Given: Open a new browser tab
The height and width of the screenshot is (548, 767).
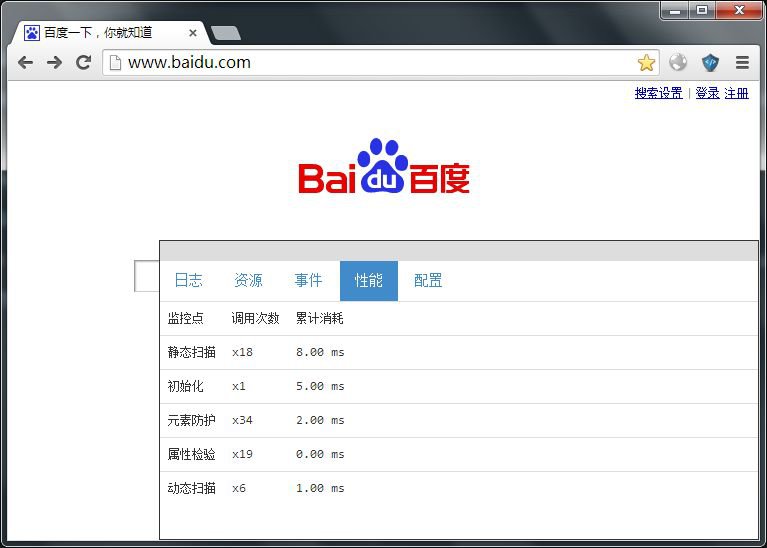Looking at the screenshot, I should pyautogui.click(x=226, y=33).
